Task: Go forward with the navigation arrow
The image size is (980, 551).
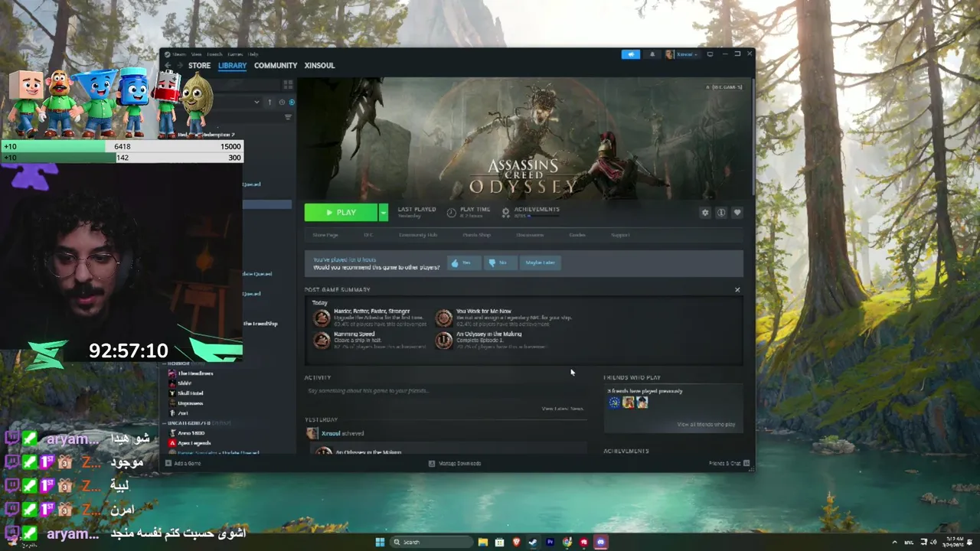Action: [178, 65]
